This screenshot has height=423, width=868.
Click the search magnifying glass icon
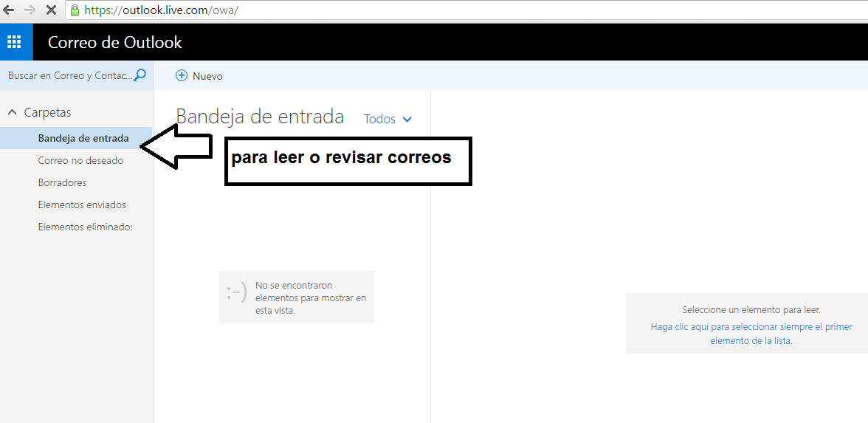140,75
